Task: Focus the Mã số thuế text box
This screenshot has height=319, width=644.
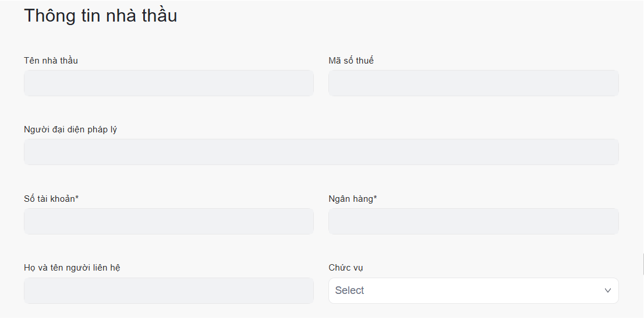Action: click(x=473, y=83)
